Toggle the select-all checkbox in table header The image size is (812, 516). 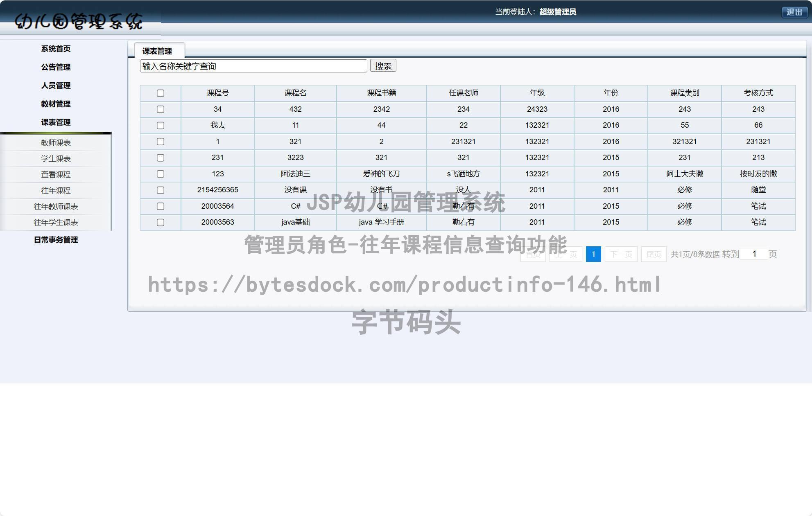point(161,93)
